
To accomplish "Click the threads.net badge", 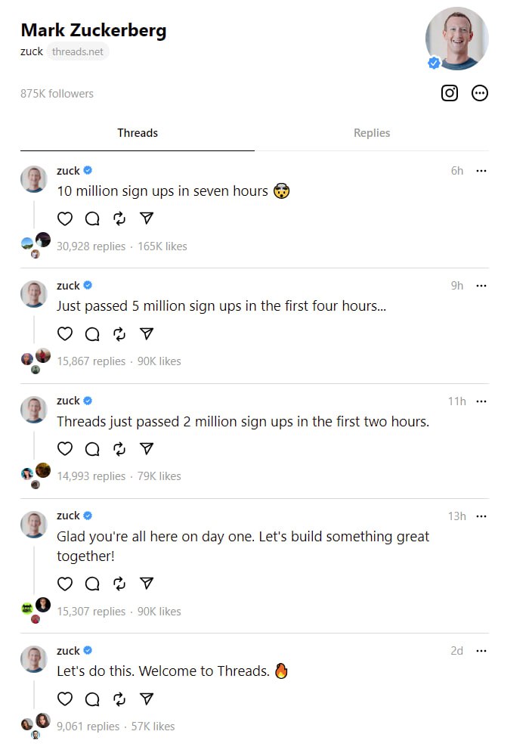I will (78, 51).
